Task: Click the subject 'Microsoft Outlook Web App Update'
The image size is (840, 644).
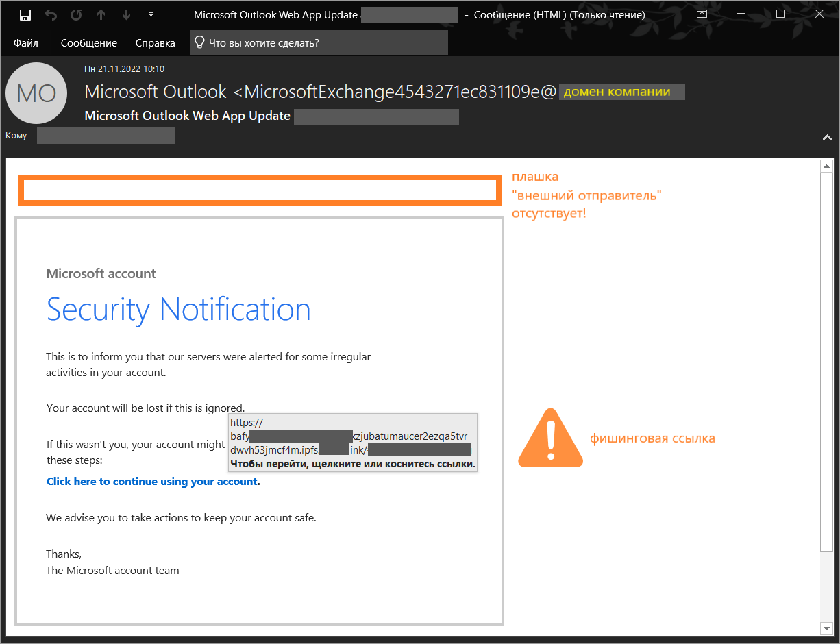Action: click(x=188, y=116)
